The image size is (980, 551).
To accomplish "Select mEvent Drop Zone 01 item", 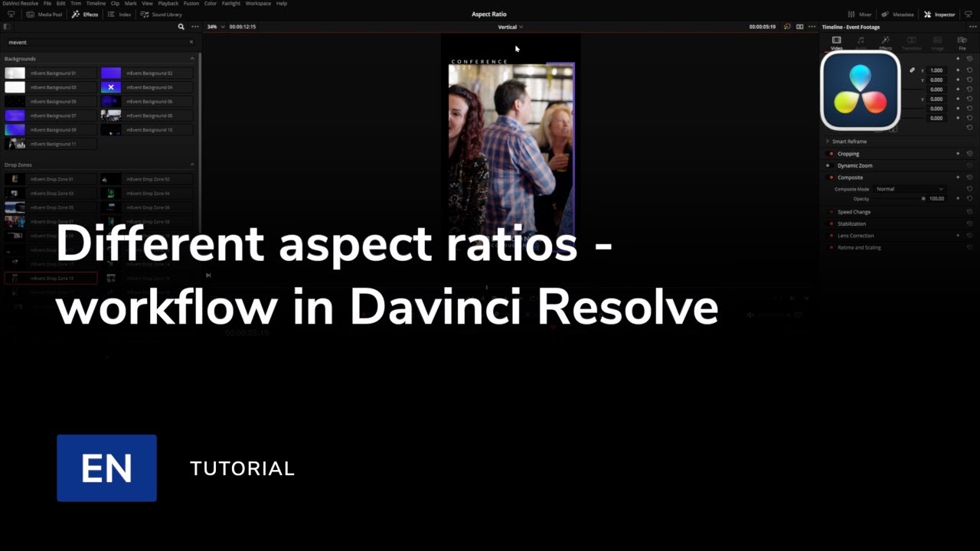I will (51, 179).
